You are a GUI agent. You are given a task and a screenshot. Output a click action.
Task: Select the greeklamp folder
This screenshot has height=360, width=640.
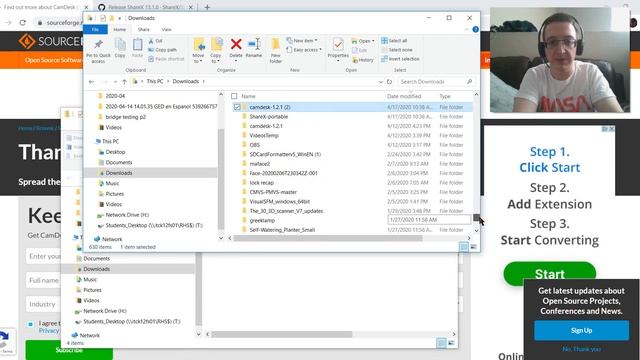tap(262, 220)
